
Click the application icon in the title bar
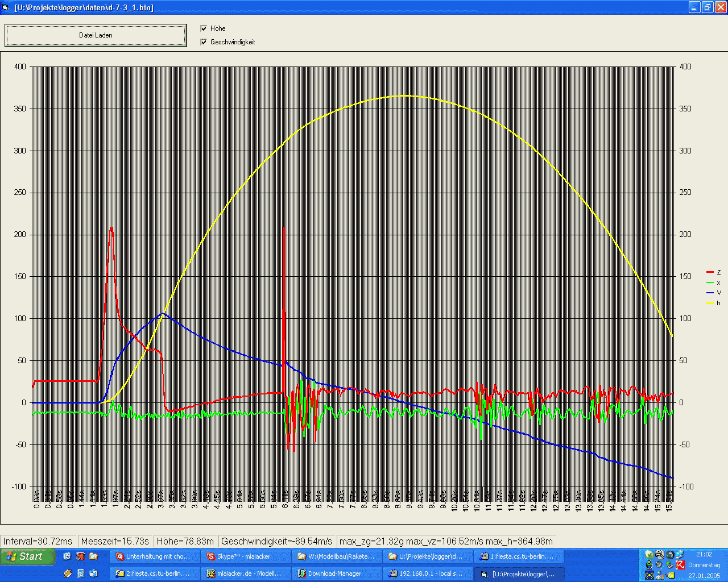tap(6, 7)
